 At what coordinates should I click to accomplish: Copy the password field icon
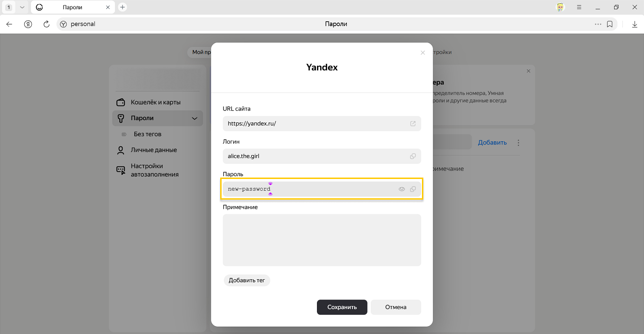[413, 189]
